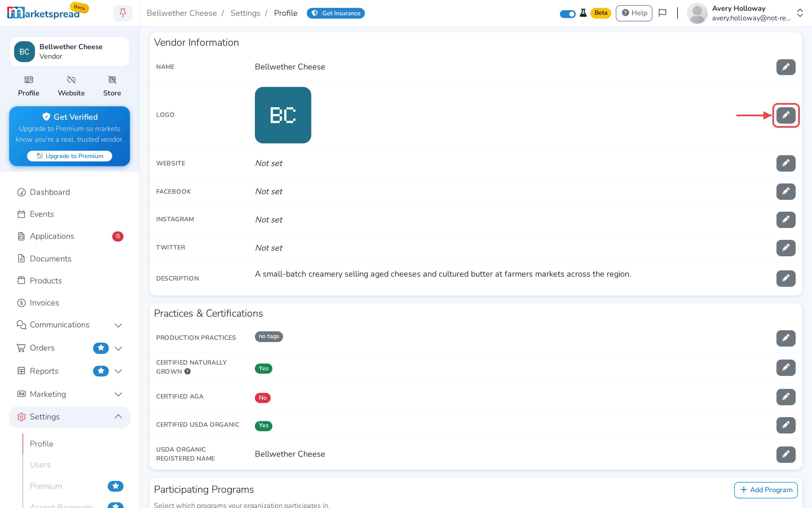Open Documents in sidebar
The height and width of the screenshot is (508, 812).
pyautogui.click(x=69, y=259)
